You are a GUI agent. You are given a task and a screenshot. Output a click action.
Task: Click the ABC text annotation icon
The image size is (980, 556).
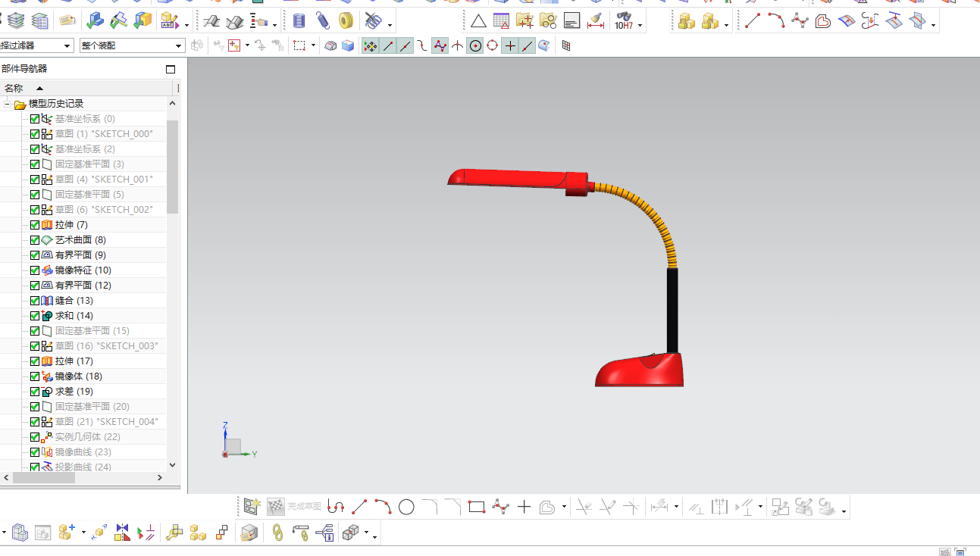[168, 21]
